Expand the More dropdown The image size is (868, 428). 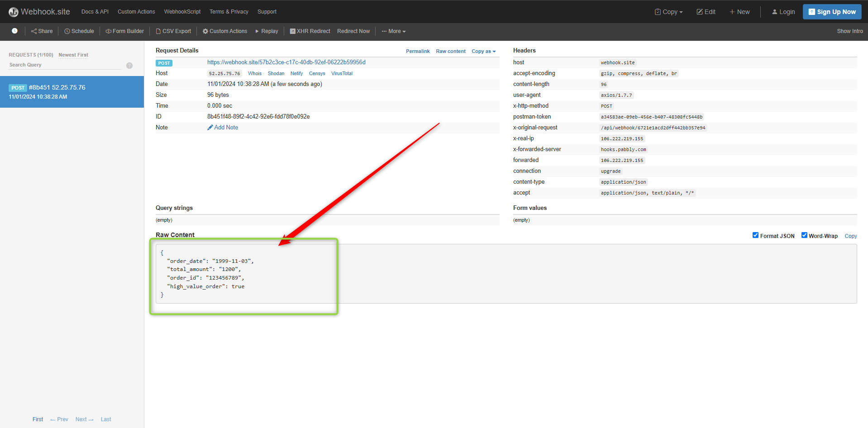pyautogui.click(x=394, y=31)
